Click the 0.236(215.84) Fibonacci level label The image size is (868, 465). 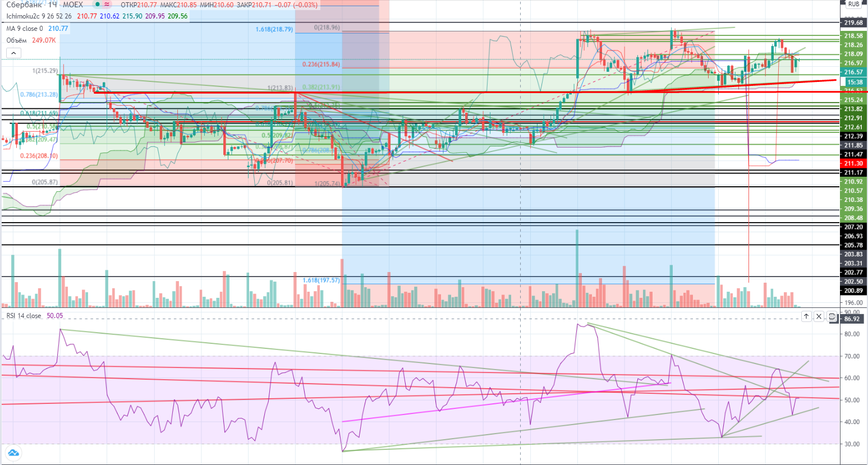click(321, 65)
